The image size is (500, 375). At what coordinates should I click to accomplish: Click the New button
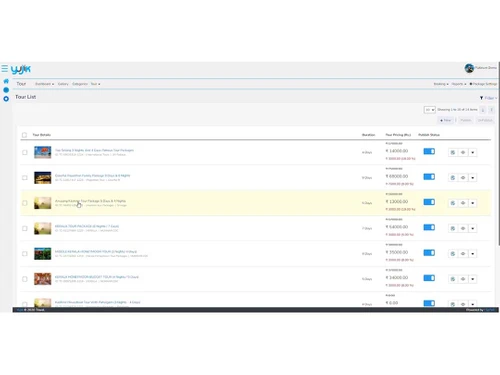pos(446,120)
